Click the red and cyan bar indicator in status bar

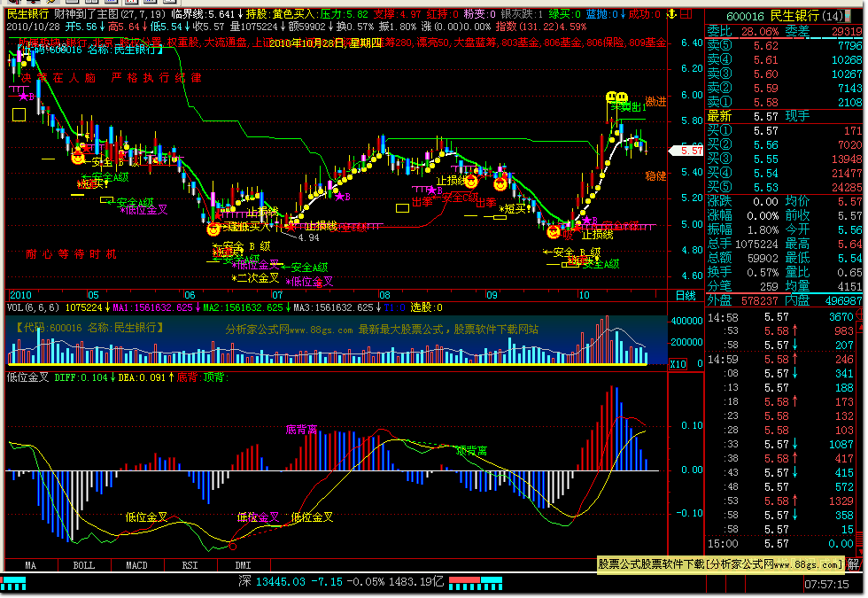point(476,583)
